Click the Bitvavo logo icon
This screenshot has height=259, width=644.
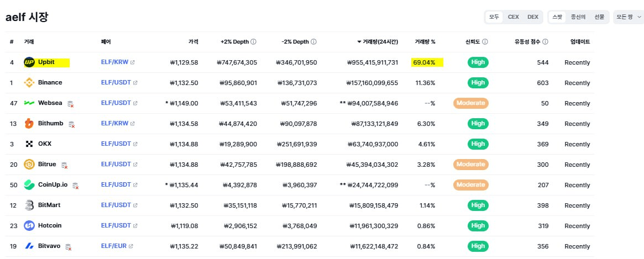click(x=29, y=246)
